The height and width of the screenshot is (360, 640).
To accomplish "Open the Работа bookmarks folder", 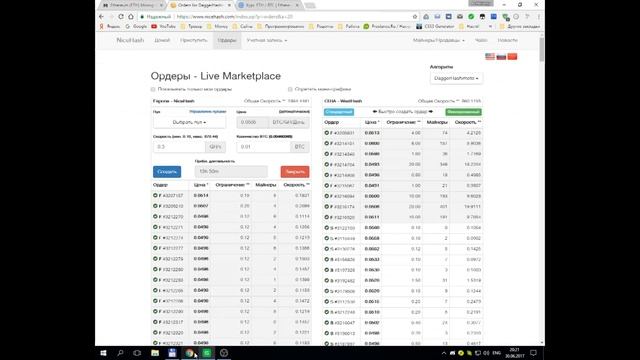I will (349, 26).
